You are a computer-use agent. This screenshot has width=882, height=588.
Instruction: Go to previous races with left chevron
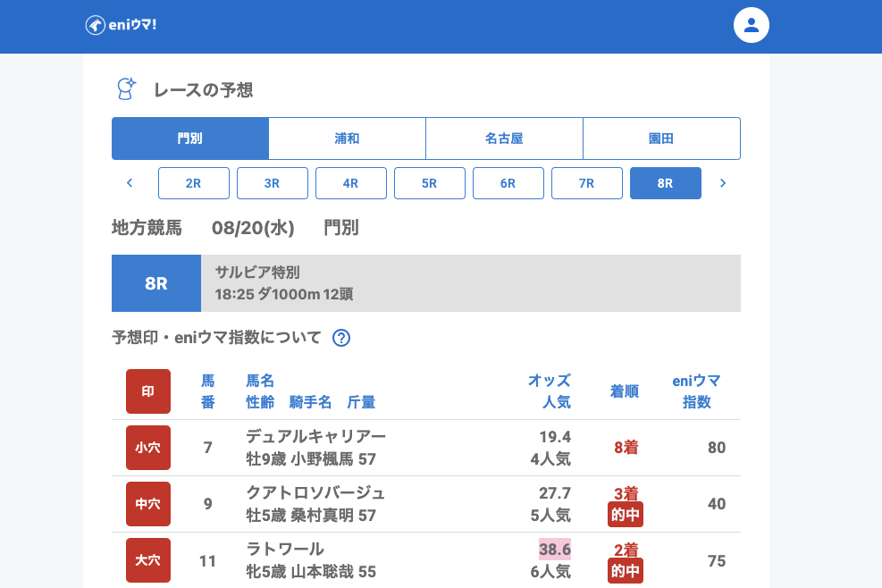click(x=130, y=183)
